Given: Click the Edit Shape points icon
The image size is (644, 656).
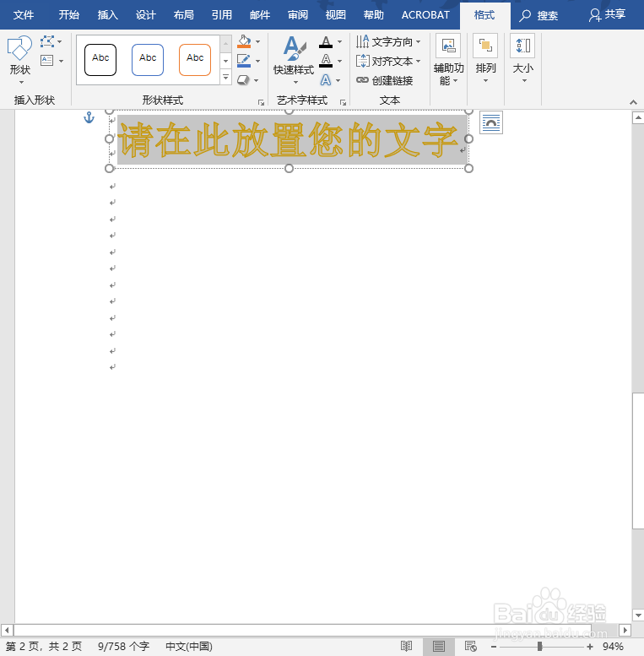Looking at the screenshot, I should click(x=47, y=41).
